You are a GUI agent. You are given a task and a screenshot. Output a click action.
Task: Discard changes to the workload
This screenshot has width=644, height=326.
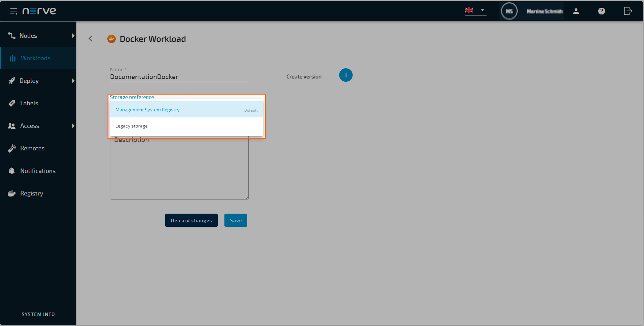tap(191, 220)
